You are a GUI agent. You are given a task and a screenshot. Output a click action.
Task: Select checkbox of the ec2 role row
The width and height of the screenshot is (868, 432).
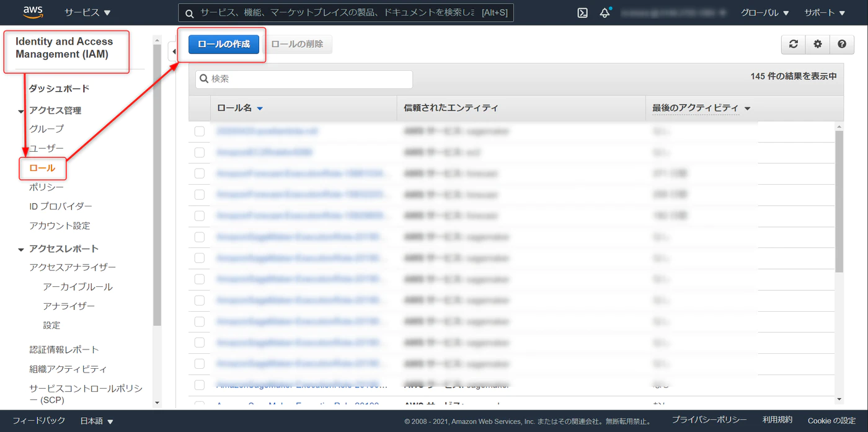[200, 152]
